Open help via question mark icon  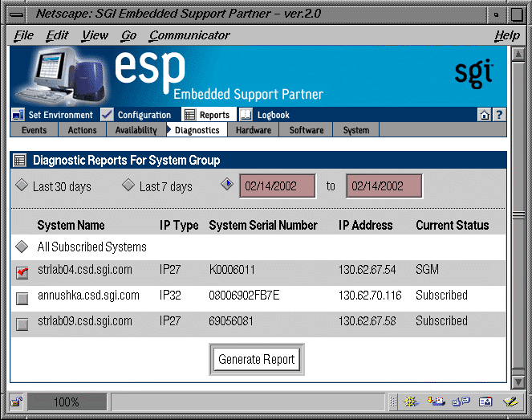pyautogui.click(x=499, y=115)
